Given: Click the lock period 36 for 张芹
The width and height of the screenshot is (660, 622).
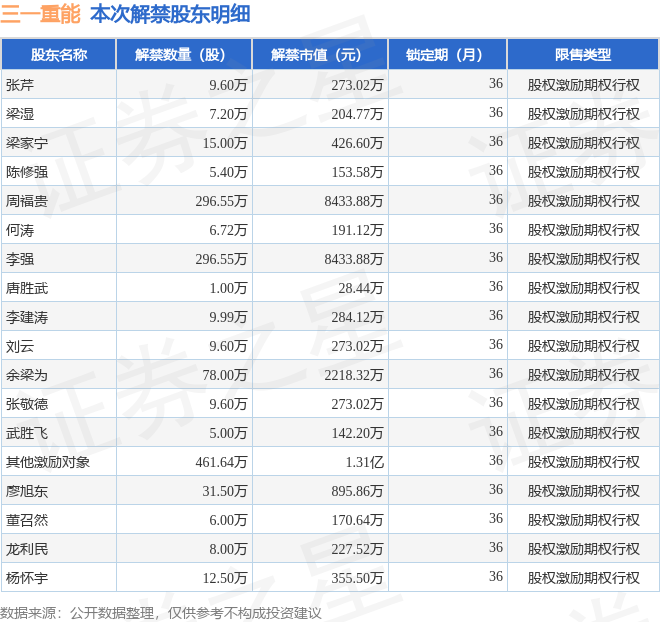Looking at the screenshot, I should 496,83.
